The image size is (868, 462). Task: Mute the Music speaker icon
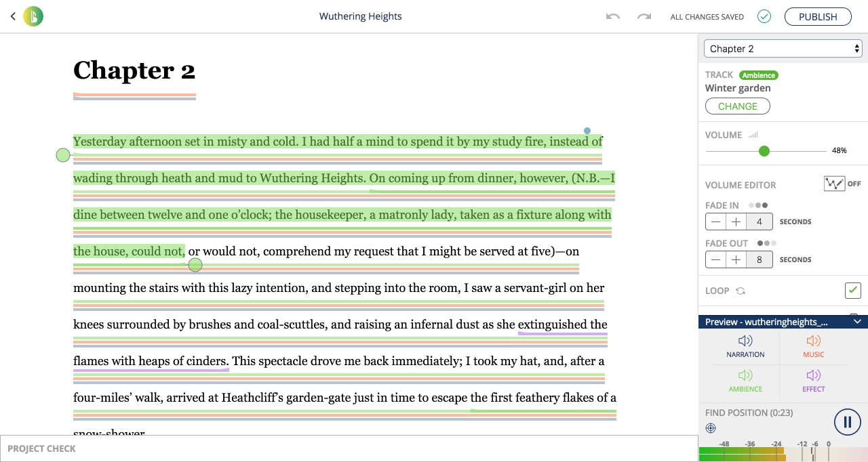coord(813,341)
